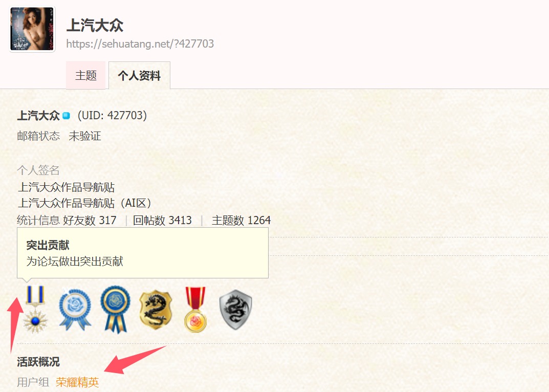Switch to the 主题 tab
The image size is (549, 392).
pos(86,75)
